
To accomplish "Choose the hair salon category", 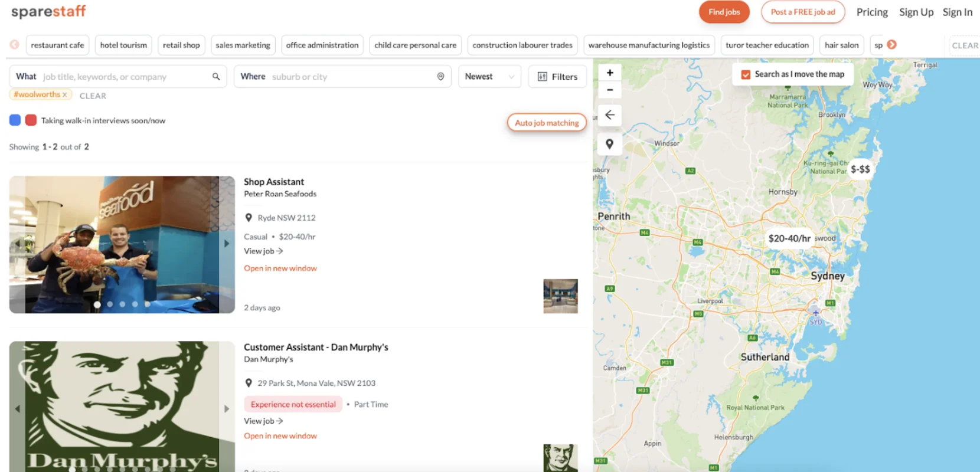I will [x=841, y=45].
